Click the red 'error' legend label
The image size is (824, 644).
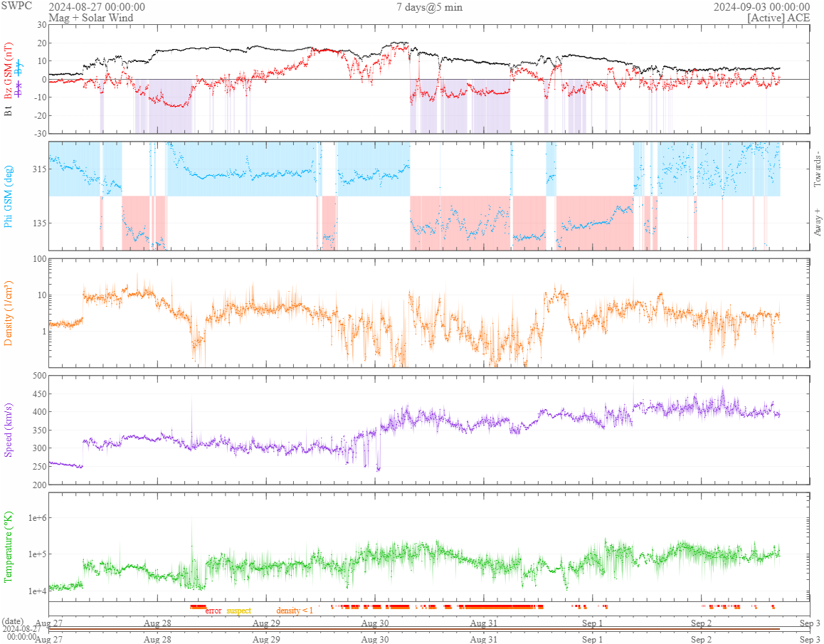click(x=213, y=611)
